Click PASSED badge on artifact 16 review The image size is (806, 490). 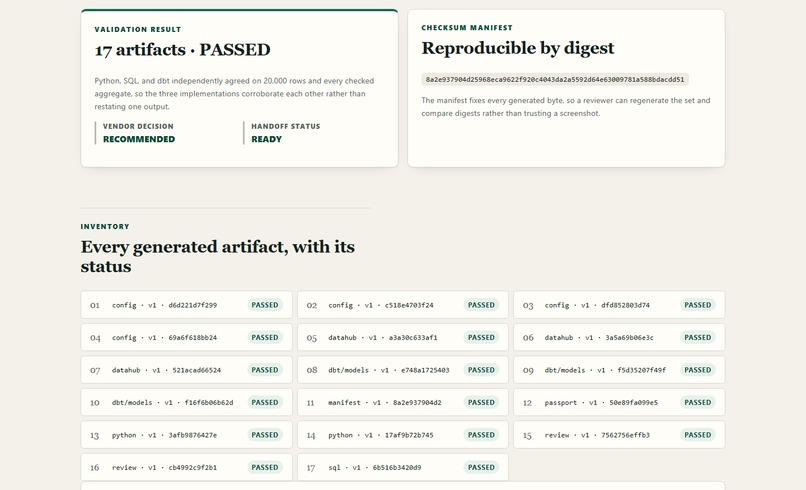click(x=265, y=467)
